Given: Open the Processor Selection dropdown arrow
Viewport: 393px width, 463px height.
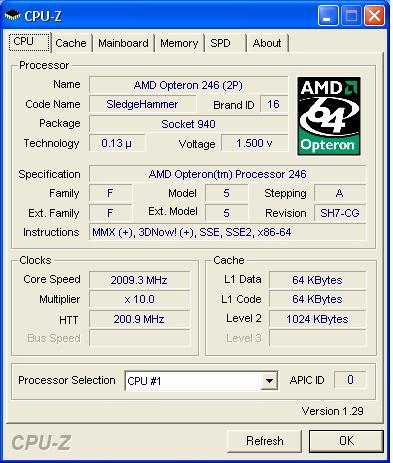Looking at the screenshot, I should click(x=269, y=381).
